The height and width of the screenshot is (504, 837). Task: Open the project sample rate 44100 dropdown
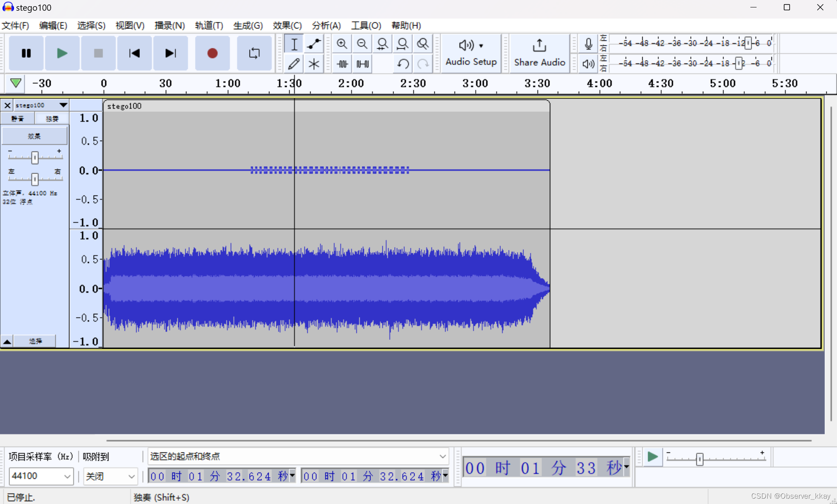(x=41, y=476)
